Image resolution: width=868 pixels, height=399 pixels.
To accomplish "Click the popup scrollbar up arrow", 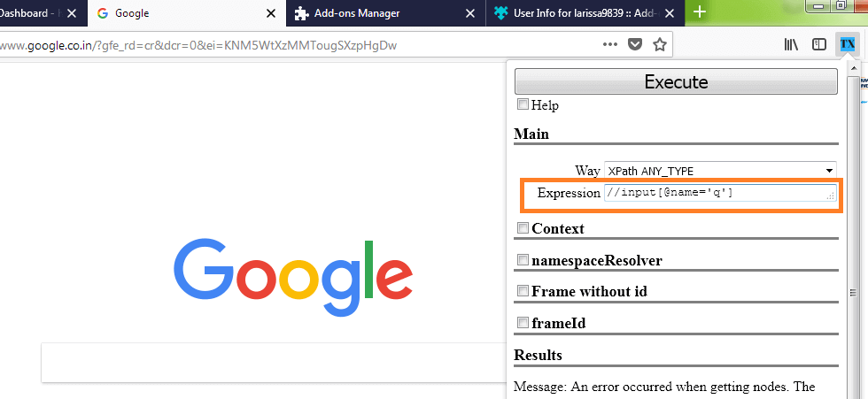I will coord(853,68).
